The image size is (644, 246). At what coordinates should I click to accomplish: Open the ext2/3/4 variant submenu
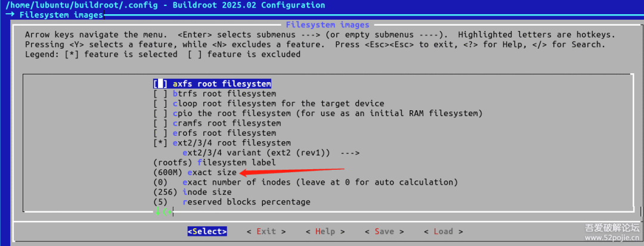pyautogui.click(x=271, y=153)
